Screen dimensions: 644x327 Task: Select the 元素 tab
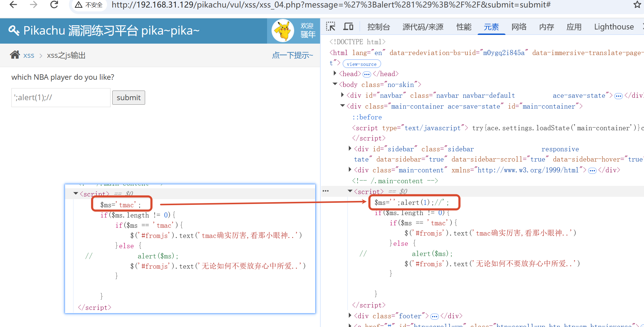click(x=491, y=27)
